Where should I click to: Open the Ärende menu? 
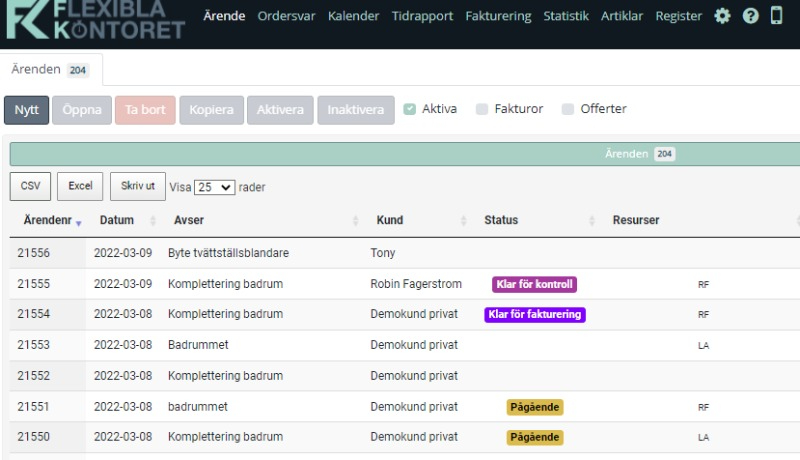tap(224, 16)
